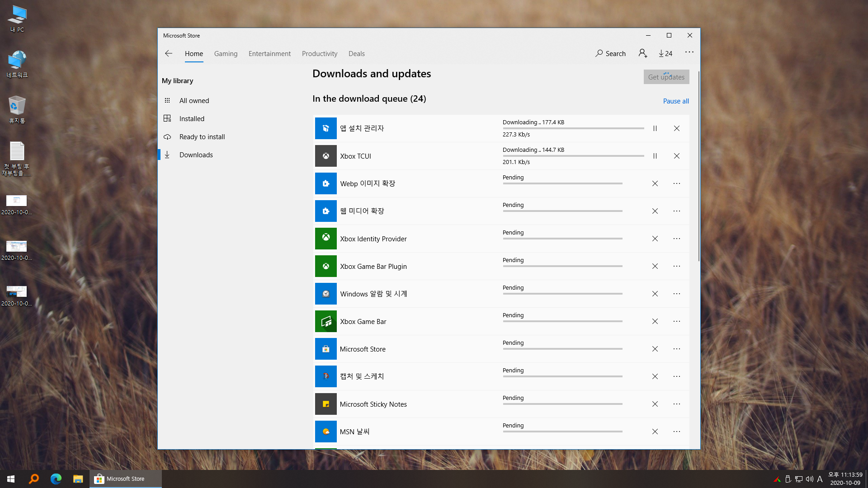Open the account sign-in icon
Screen dimensions: 868x488
[x=642, y=53]
